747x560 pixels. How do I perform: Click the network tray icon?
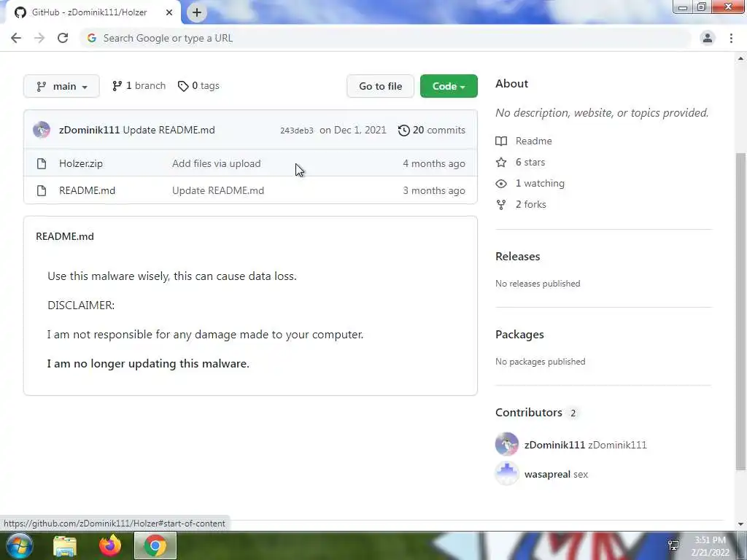click(x=673, y=545)
